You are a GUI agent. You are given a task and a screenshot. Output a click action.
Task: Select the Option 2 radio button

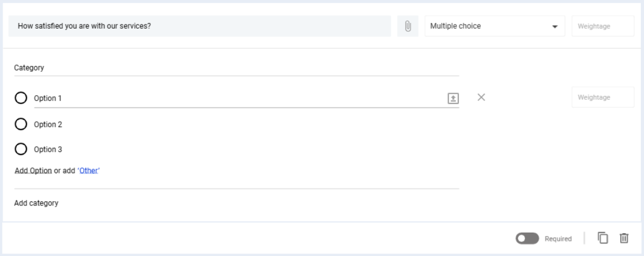click(21, 124)
